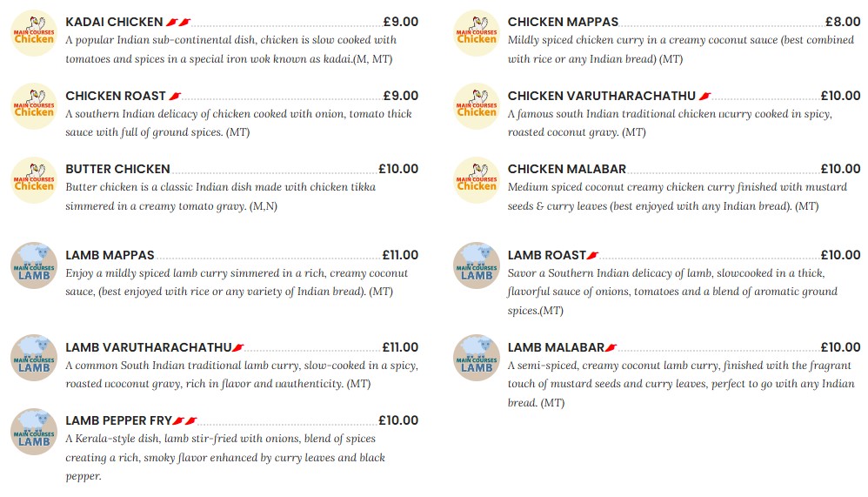Image resolution: width=868 pixels, height=497 pixels.
Task: Click the £8.00 price for Chicken Mappas
Action: 843,22
